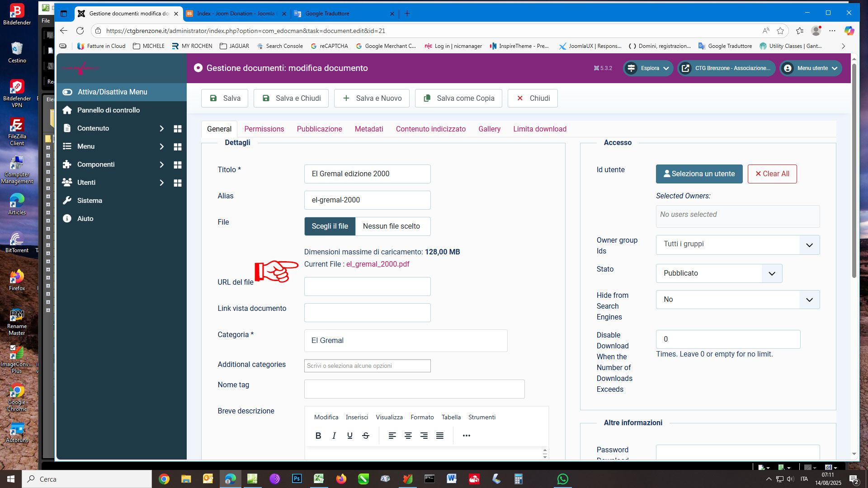Open the Esplora dropdown
Screen dimensions: 868x488
coord(648,68)
